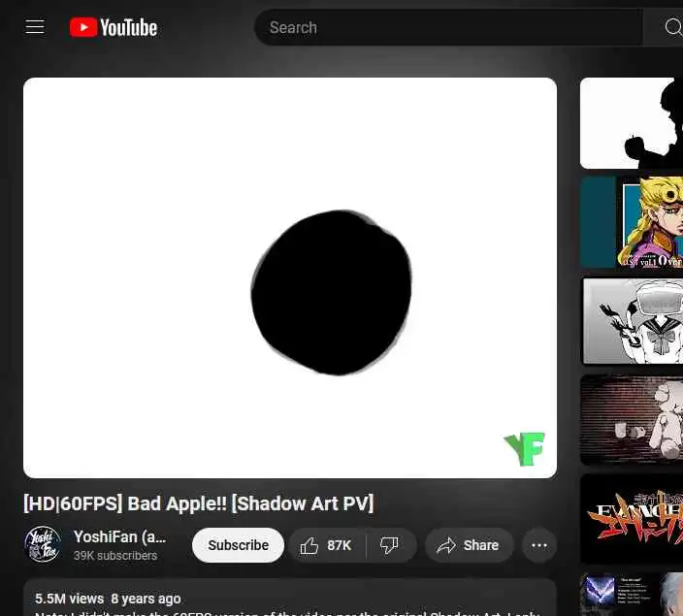This screenshot has width=683, height=616.
Task: Click the Bad Apple video player
Action: [x=290, y=277]
